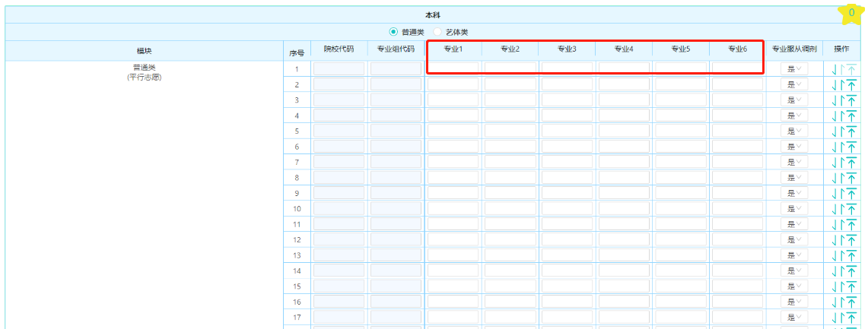The height and width of the screenshot is (329, 868).
Task: Focus the 专业3 input in row 7
Action: [x=567, y=162]
